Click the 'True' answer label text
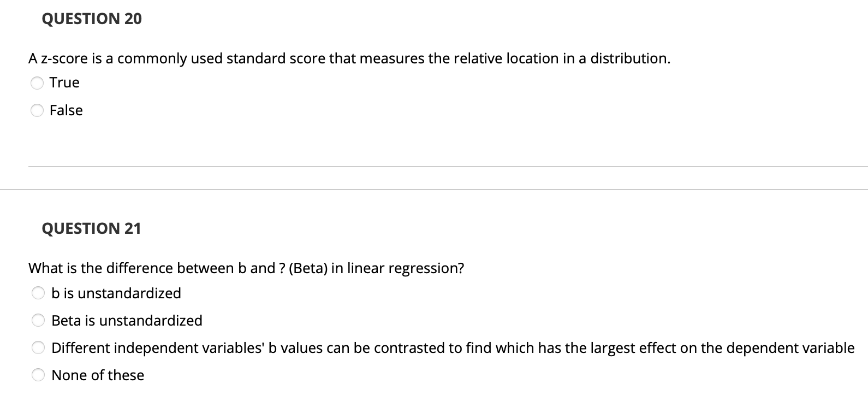The width and height of the screenshot is (868, 401). click(64, 82)
